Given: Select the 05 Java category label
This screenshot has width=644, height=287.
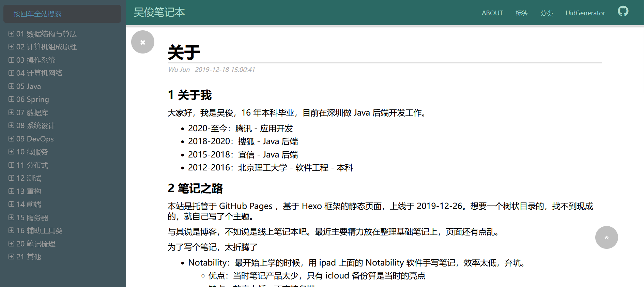Looking at the screenshot, I should [29, 86].
